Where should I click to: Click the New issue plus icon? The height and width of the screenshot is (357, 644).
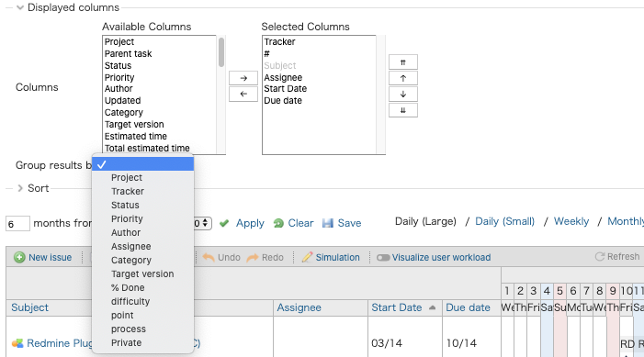coord(19,257)
